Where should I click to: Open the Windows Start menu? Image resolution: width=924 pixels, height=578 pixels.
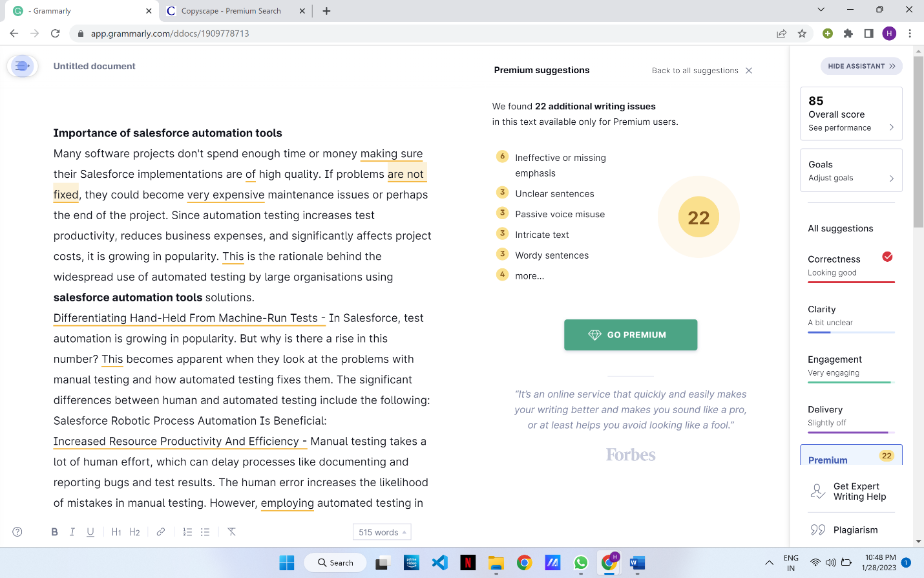pyautogui.click(x=287, y=562)
